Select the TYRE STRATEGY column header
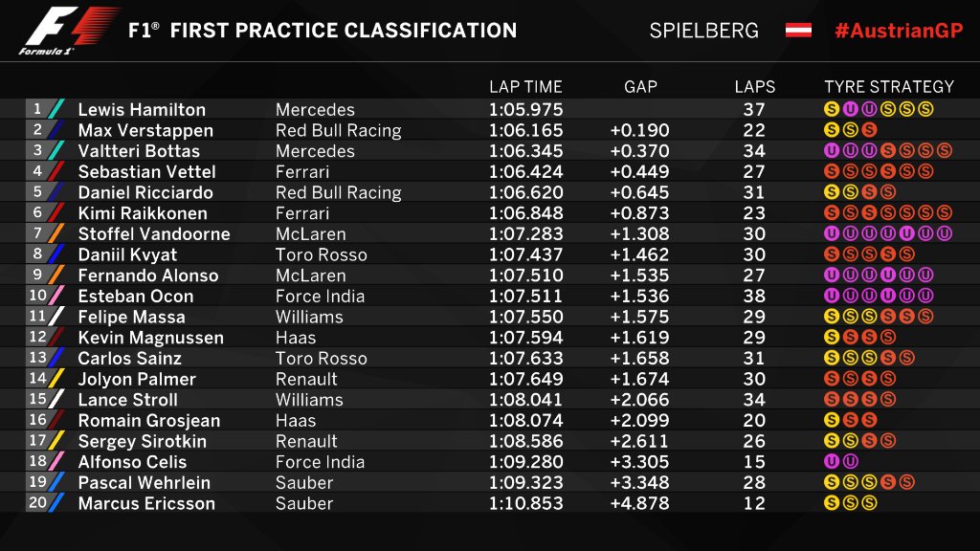 (889, 87)
